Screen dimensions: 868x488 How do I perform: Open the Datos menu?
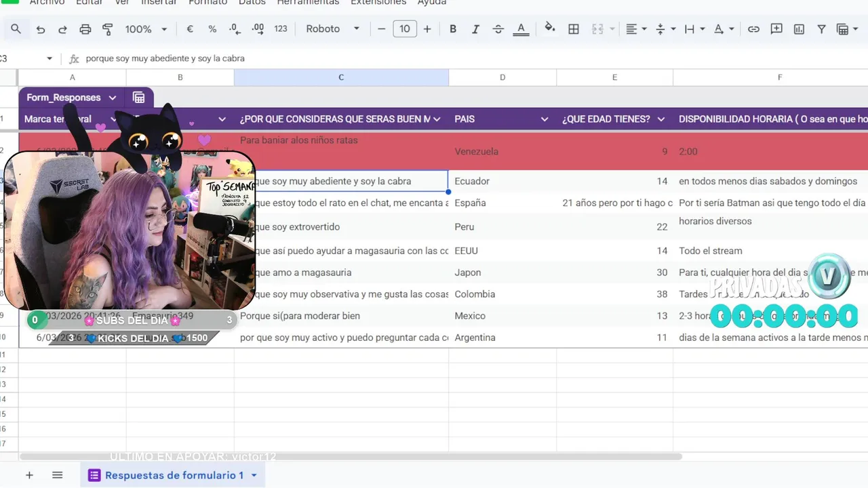(252, 3)
